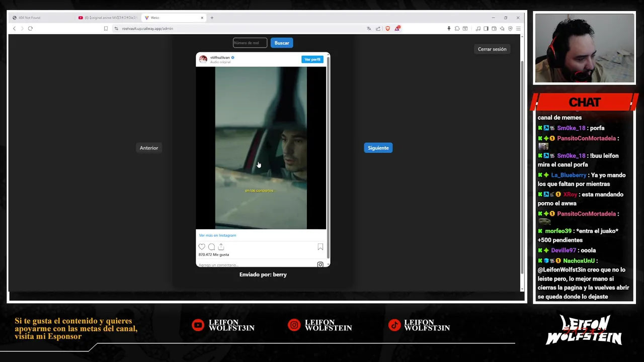Focus the Número de reel input field
Image resolution: width=644 pixels, height=362 pixels.
[250, 43]
